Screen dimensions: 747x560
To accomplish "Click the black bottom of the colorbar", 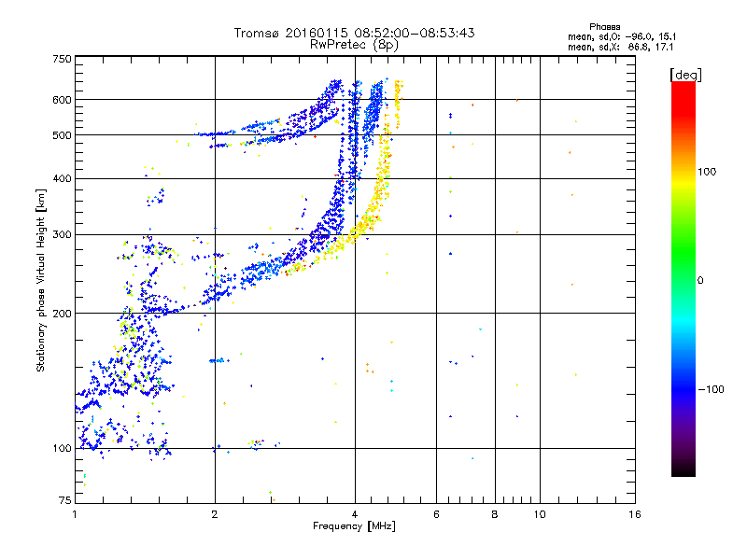I will click(684, 470).
